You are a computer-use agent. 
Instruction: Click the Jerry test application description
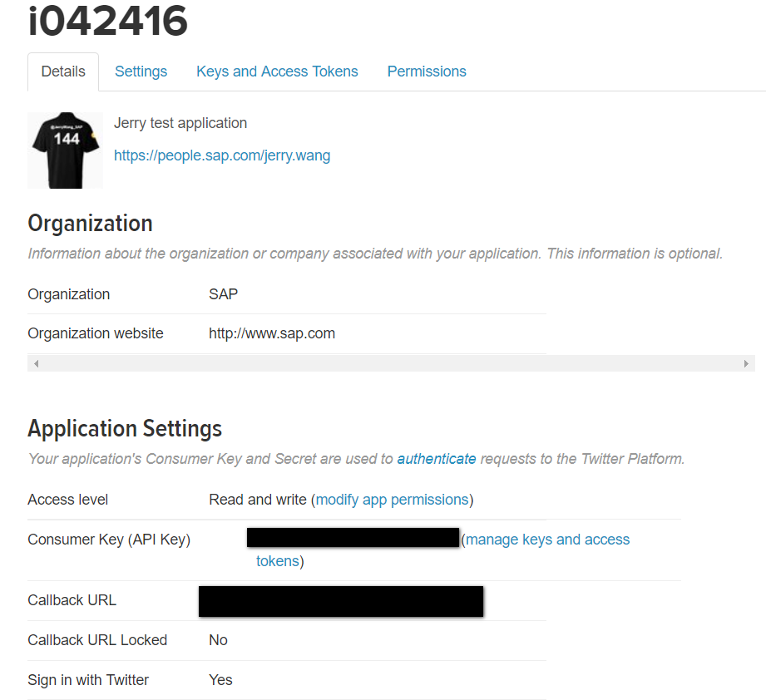pyautogui.click(x=180, y=123)
